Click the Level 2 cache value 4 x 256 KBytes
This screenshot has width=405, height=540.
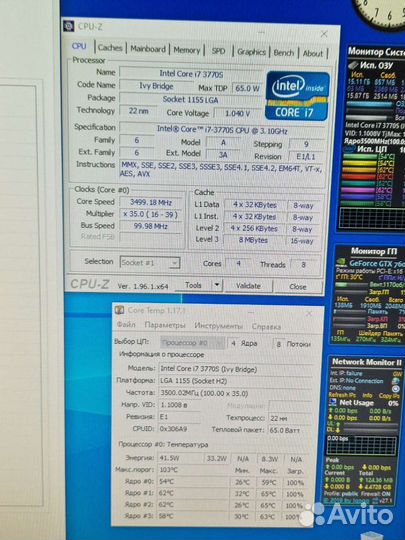(x=254, y=228)
